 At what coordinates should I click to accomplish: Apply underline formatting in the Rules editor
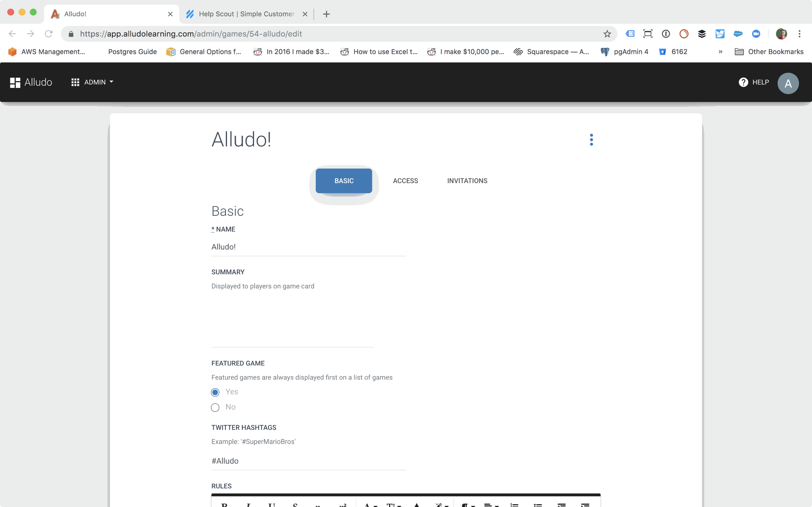pyautogui.click(x=272, y=505)
